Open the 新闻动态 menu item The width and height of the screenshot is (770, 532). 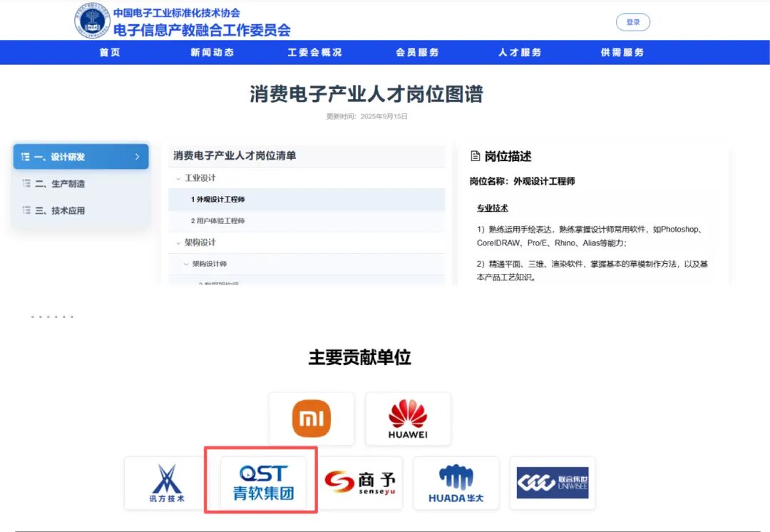coord(212,52)
